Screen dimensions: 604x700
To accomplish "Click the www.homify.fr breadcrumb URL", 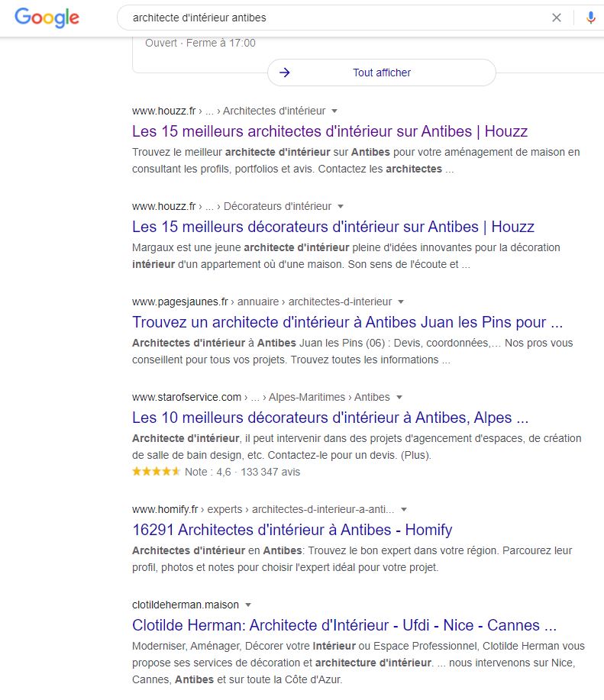I will [x=165, y=509].
